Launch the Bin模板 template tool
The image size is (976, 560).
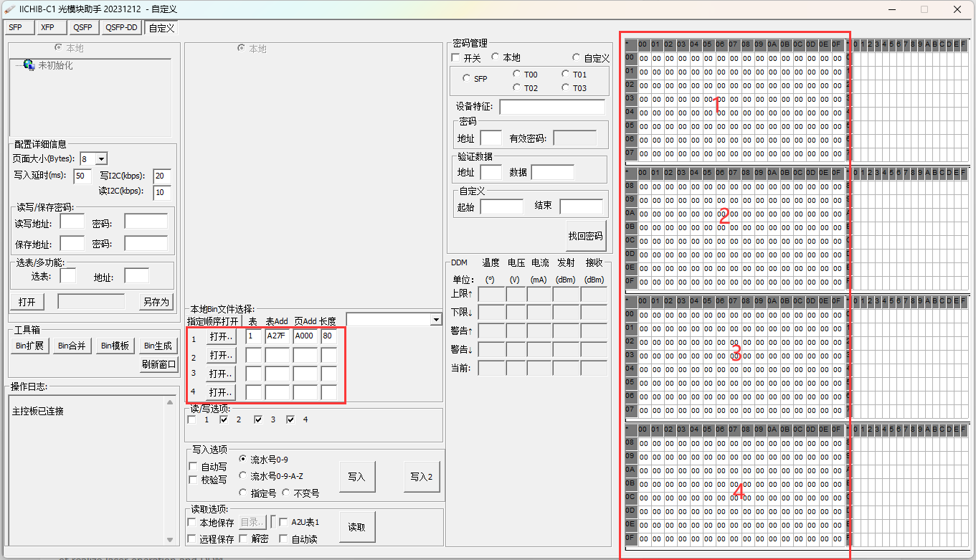(115, 346)
